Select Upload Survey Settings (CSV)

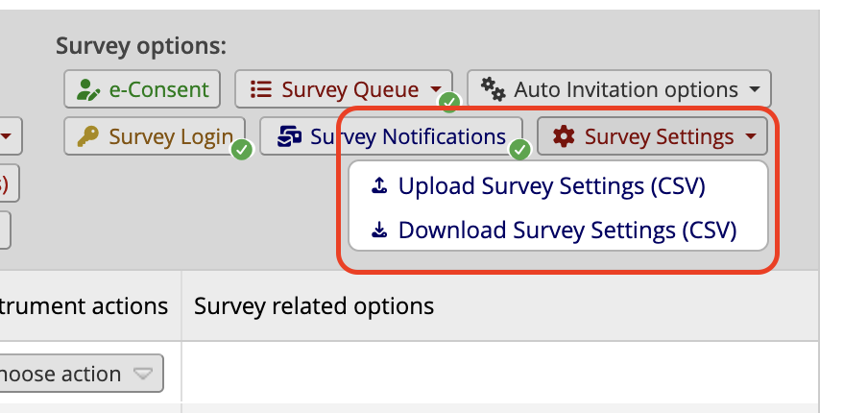point(551,186)
